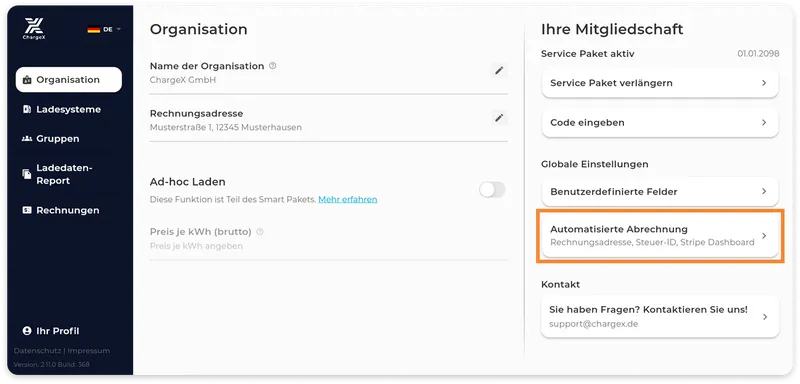800x384 pixels.
Task: Open the contact support card
Action: pos(660,316)
